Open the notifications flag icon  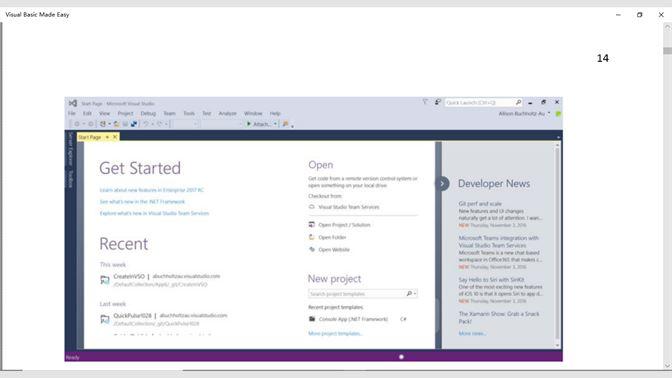(x=425, y=102)
